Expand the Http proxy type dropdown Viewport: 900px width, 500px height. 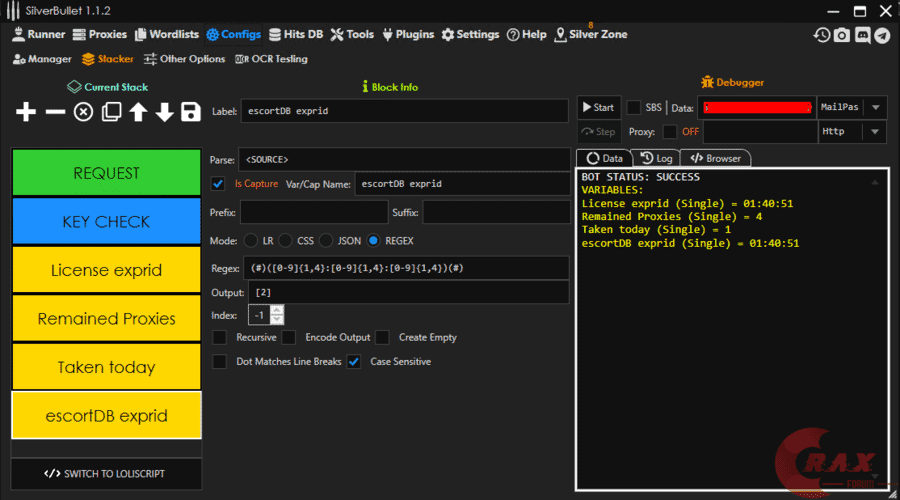tap(875, 132)
